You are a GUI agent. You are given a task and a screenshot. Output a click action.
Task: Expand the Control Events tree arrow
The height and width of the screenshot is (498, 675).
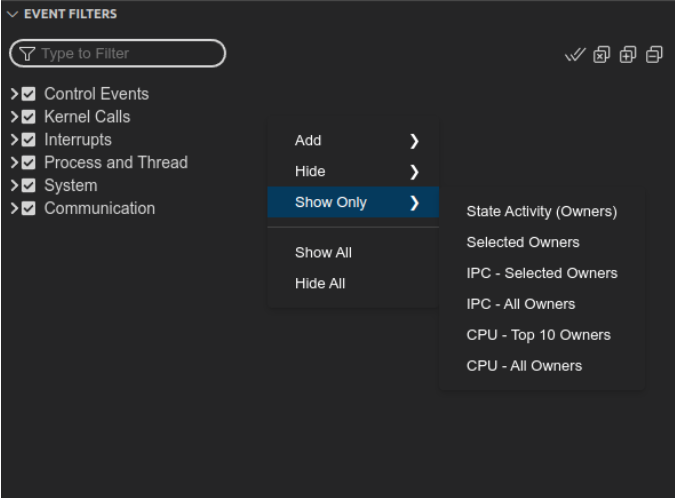[14, 94]
